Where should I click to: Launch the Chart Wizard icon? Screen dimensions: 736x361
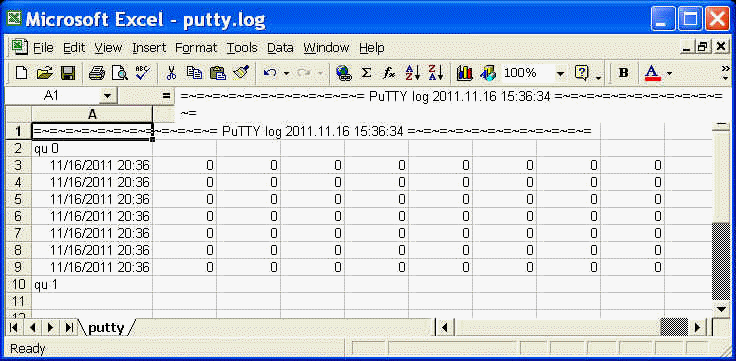[464, 73]
